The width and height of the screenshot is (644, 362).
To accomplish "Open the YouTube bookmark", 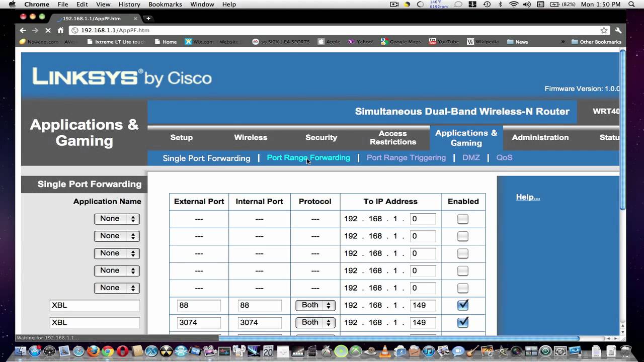I will (444, 42).
